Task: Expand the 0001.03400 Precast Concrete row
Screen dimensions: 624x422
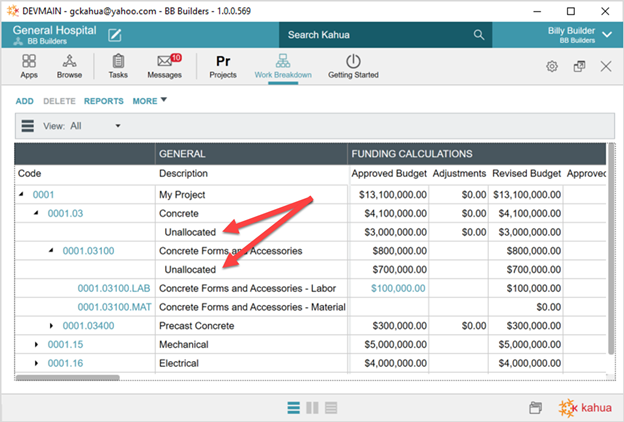Action: [53, 326]
